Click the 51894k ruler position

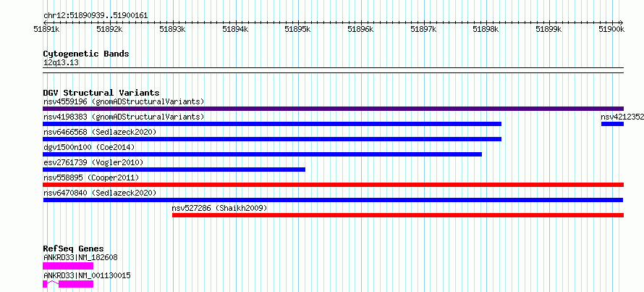tap(235, 29)
